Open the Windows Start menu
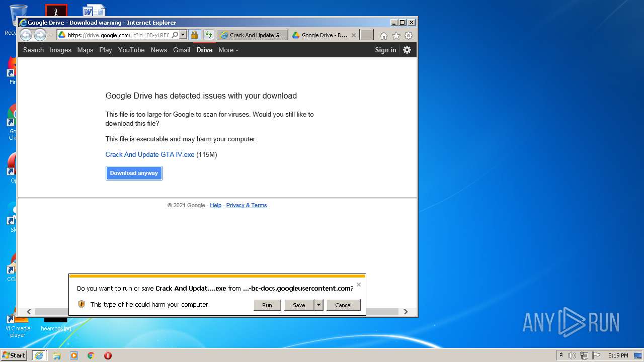This screenshot has height=362, width=644. click(14, 355)
